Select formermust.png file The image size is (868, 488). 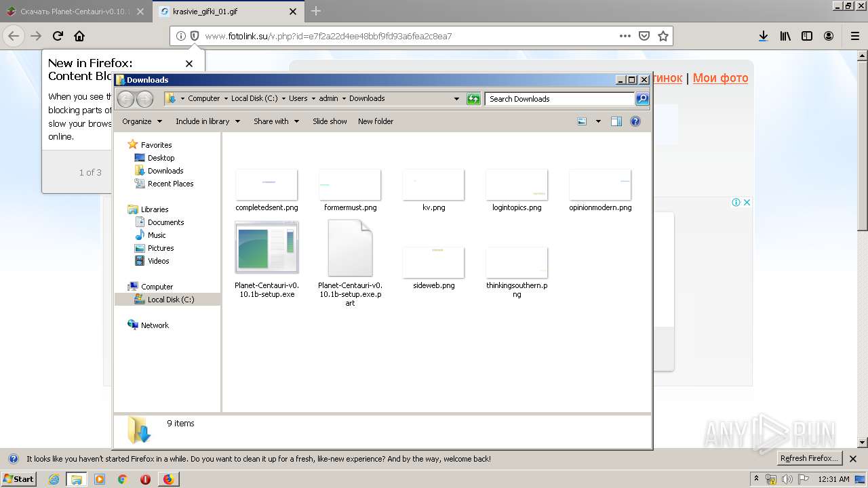tap(350, 190)
